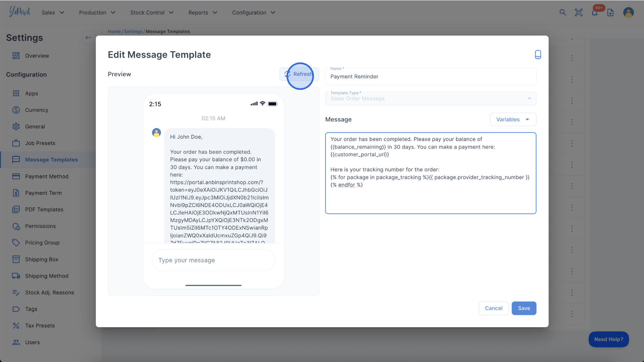The width and height of the screenshot is (644, 362).
Task: Collapse the Settings sidebar with back arrow
Action: (x=89, y=38)
